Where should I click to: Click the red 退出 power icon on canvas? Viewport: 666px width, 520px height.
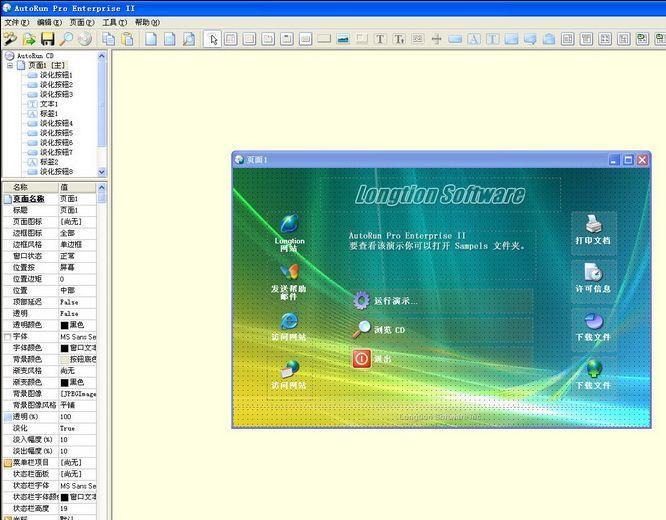click(361, 359)
